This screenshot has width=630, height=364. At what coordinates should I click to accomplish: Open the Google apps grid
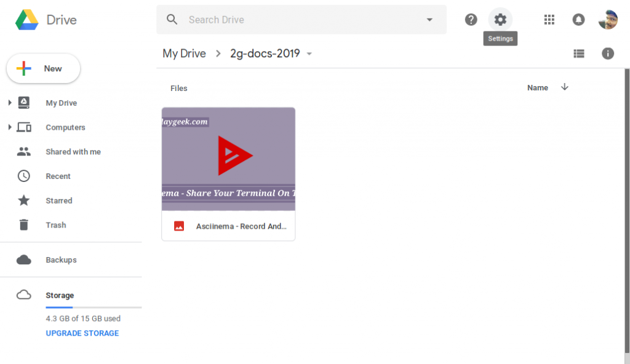pos(549,19)
